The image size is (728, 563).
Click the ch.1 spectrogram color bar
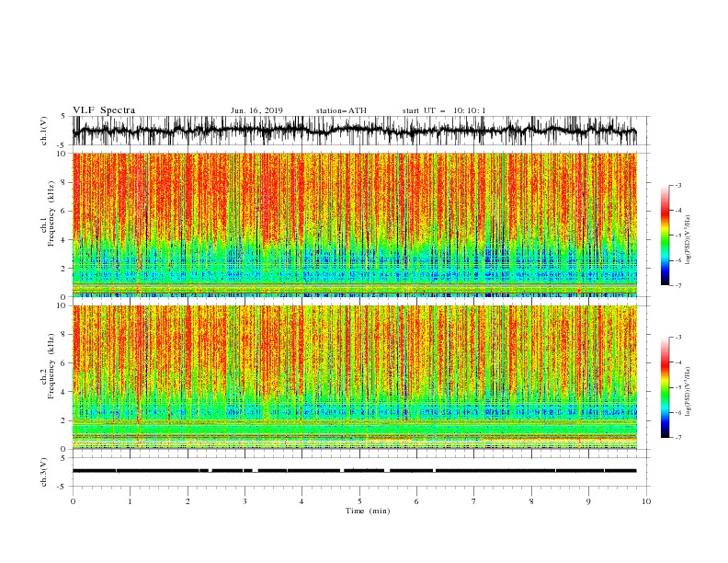[665, 235]
